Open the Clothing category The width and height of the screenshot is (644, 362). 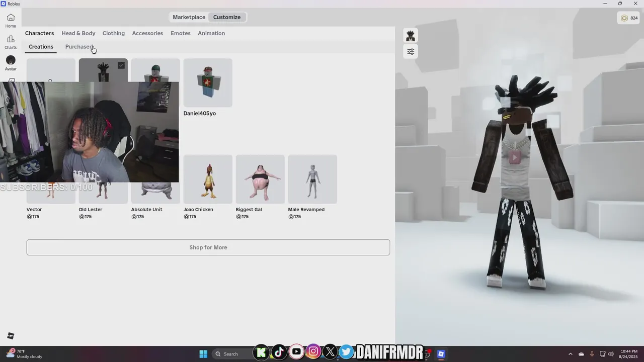click(x=114, y=33)
